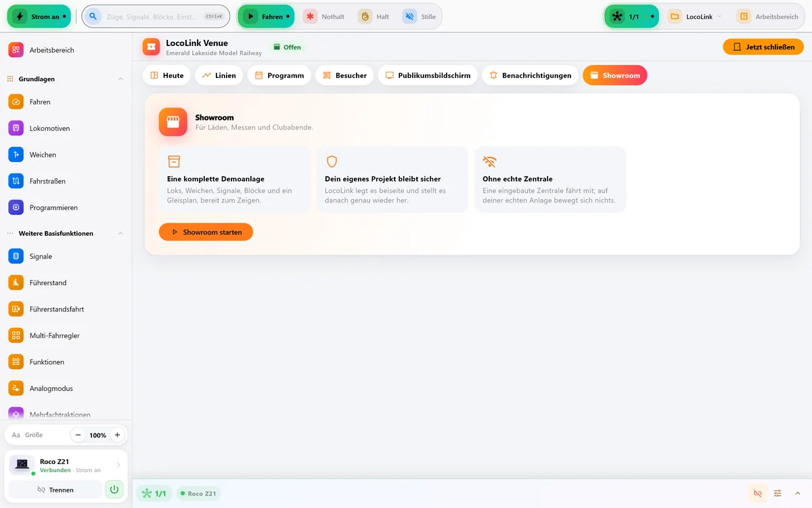Open Funktionen in the sidebar
The height and width of the screenshot is (508, 812).
click(66, 362)
